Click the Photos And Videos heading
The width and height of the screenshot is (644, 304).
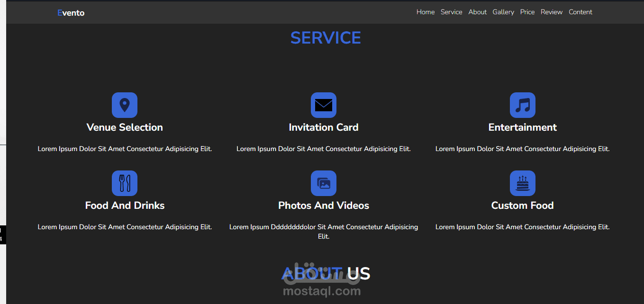pos(324,206)
